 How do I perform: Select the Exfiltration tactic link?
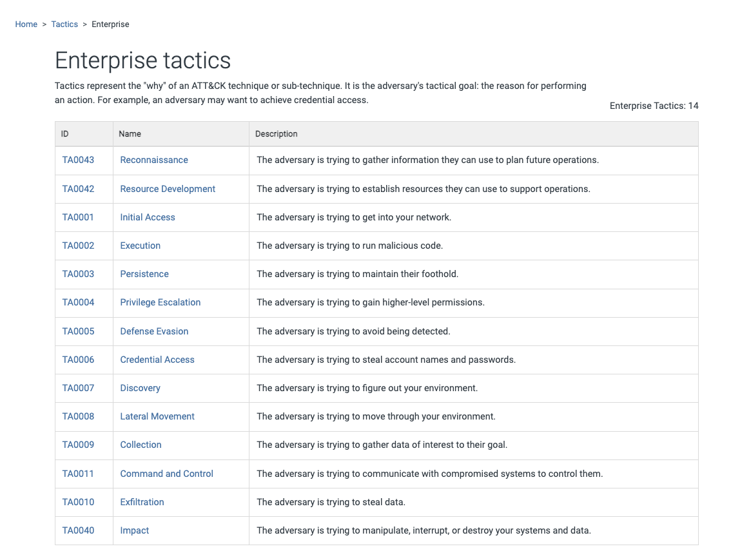click(142, 502)
